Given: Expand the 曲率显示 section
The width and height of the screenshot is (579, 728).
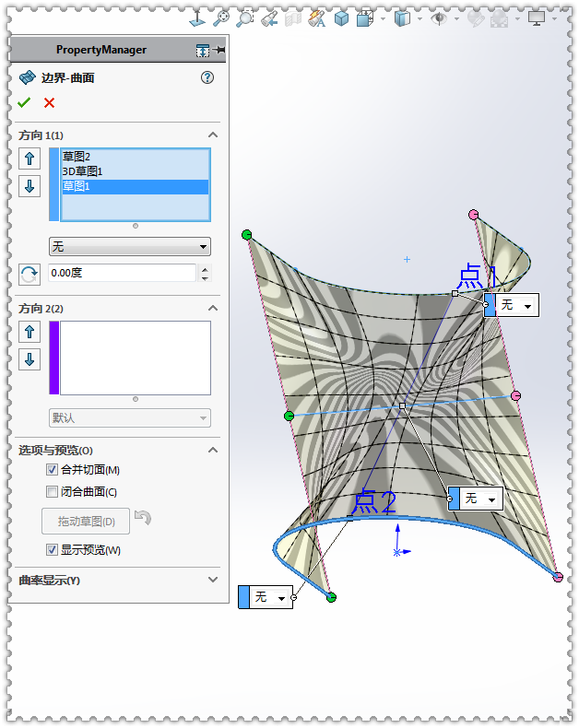Looking at the screenshot, I should click(x=213, y=581).
